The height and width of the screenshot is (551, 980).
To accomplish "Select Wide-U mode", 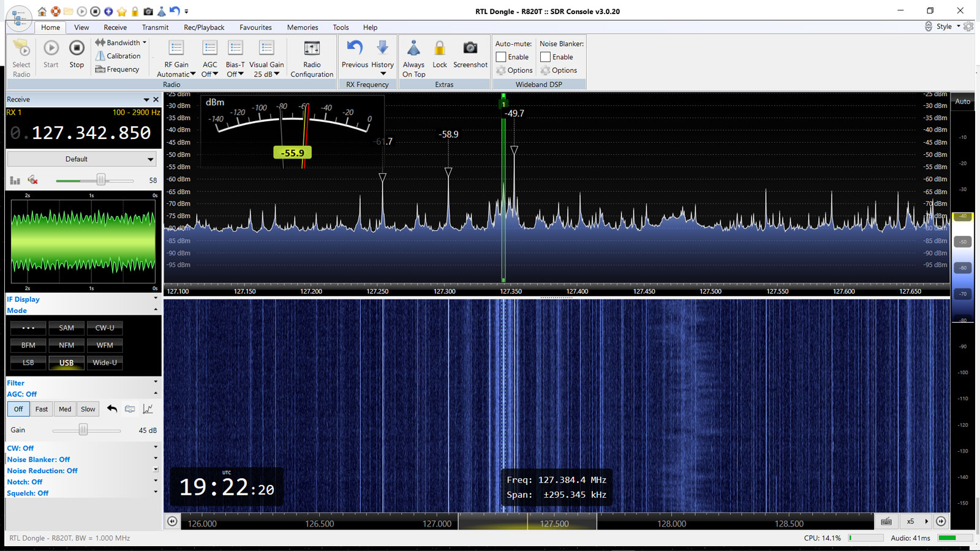I will click(105, 362).
